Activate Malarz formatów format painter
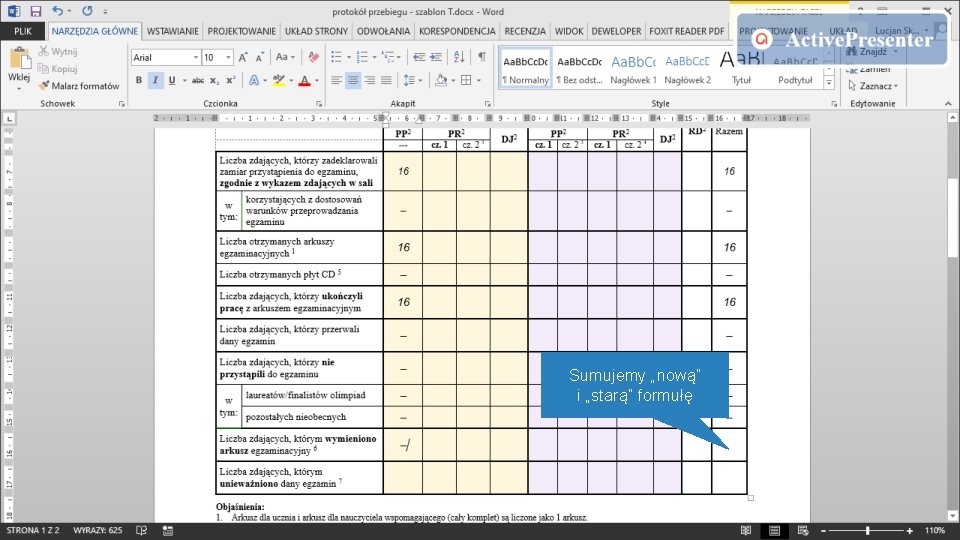 (79, 86)
